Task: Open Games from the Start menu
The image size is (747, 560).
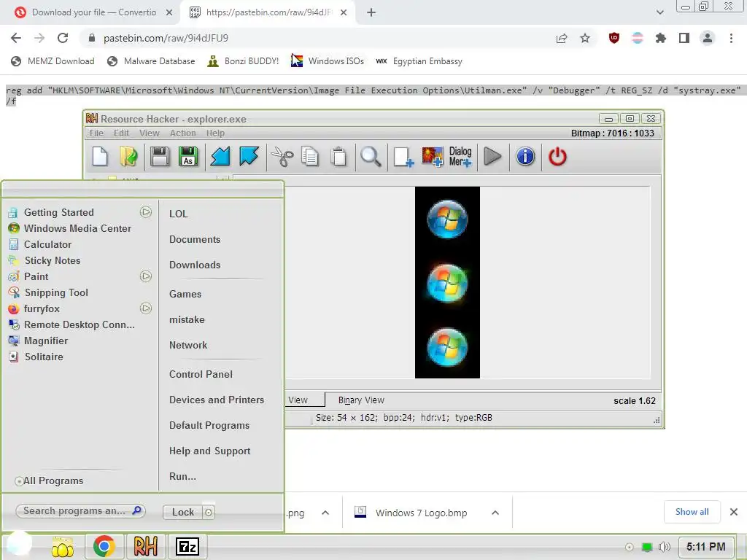Action: [185, 295]
